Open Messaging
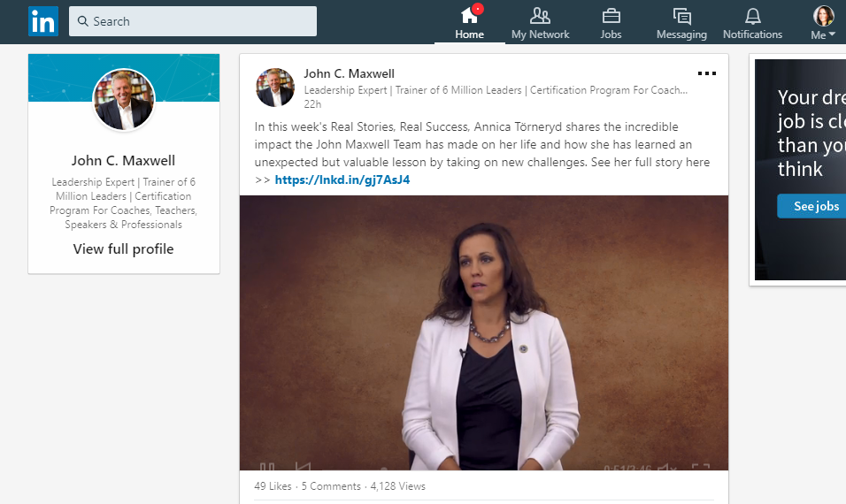Viewport: 846px width, 504px height. 681,23
